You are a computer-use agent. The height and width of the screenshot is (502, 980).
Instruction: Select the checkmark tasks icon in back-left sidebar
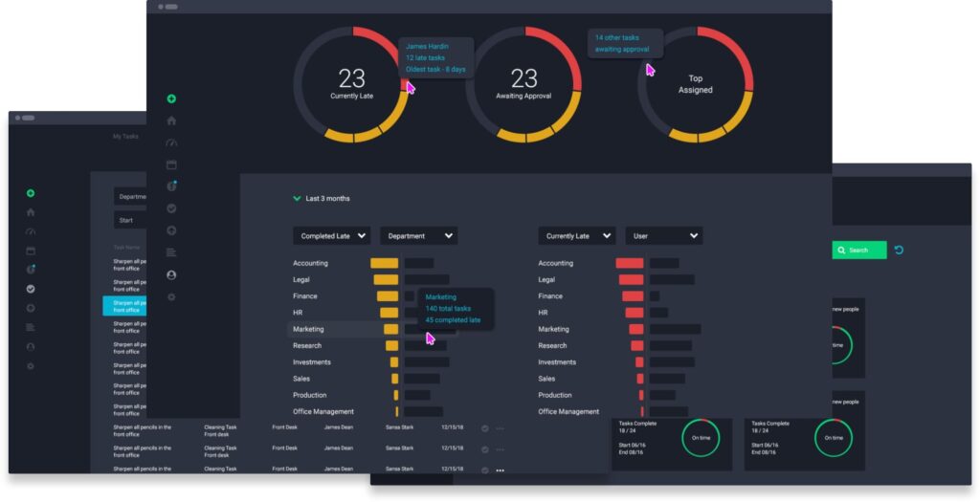pyautogui.click(x=31, y=289)
